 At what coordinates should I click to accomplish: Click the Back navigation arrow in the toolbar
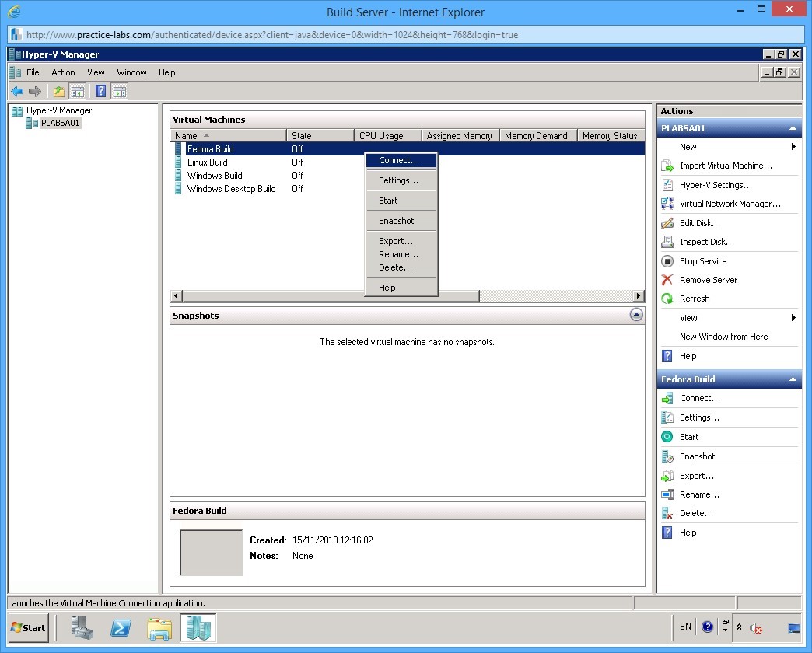click(x=17, y=91)
